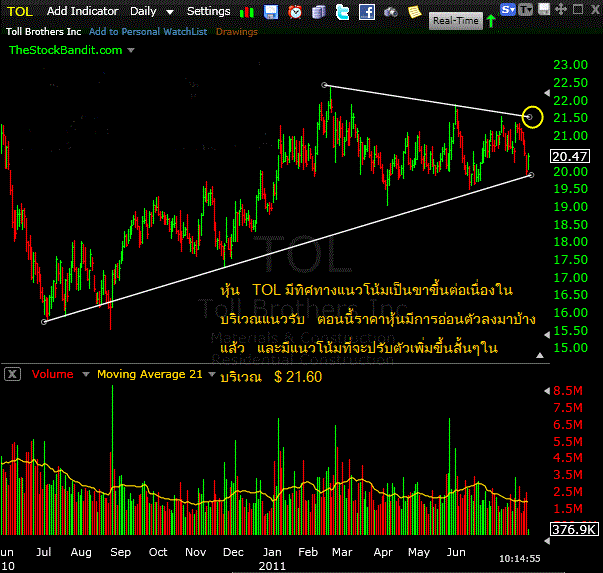Share the chart via Facebook icon
Screen dimensions: 603x573
click(366, 12)
